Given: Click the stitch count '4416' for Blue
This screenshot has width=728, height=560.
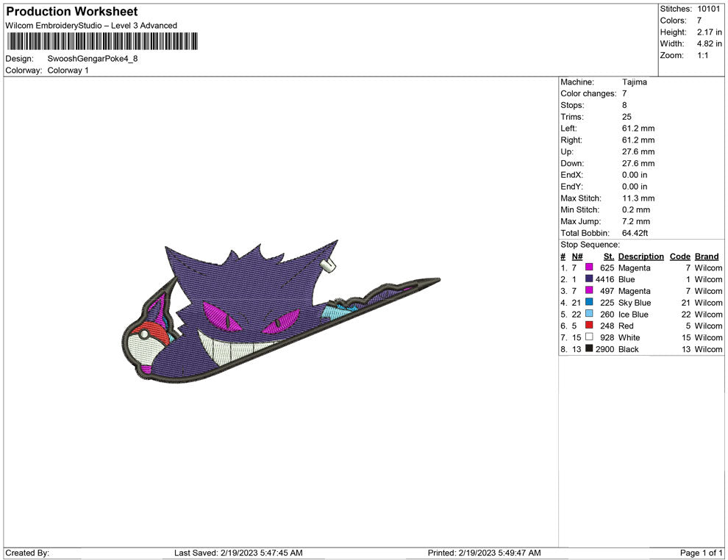Looking at the screenshot, I should [605, 279].
